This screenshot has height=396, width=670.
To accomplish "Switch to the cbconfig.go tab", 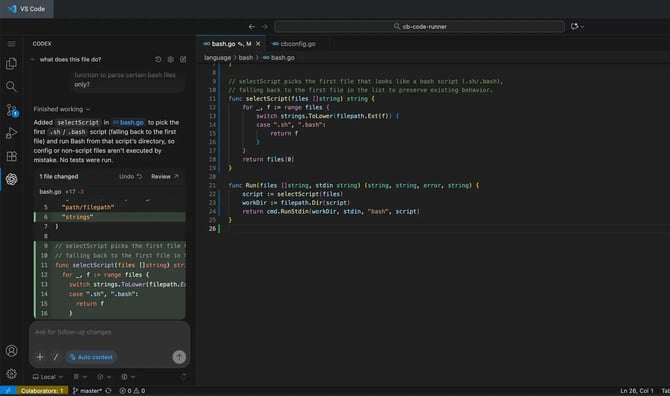I will click(x=294, y=44).
